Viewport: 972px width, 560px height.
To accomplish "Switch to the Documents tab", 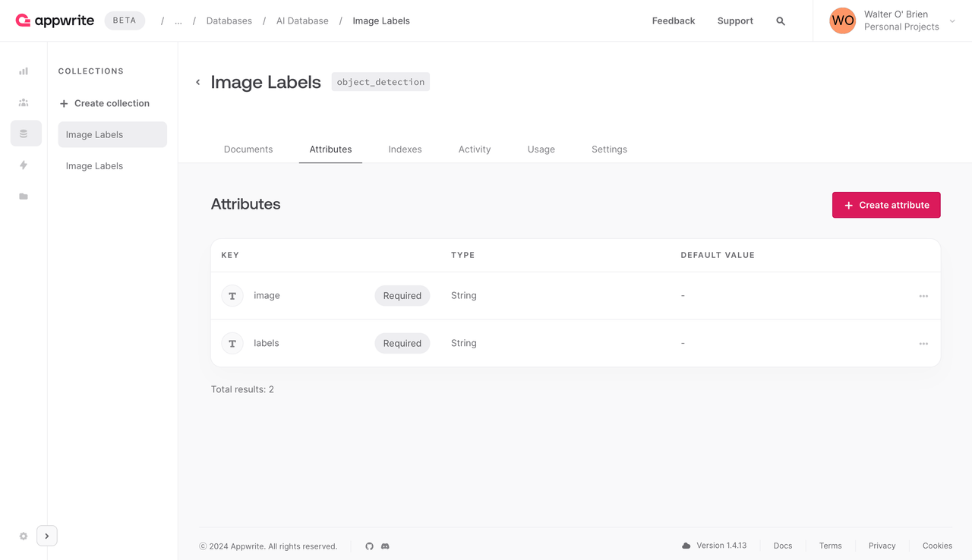I will (x=248, y=149).
